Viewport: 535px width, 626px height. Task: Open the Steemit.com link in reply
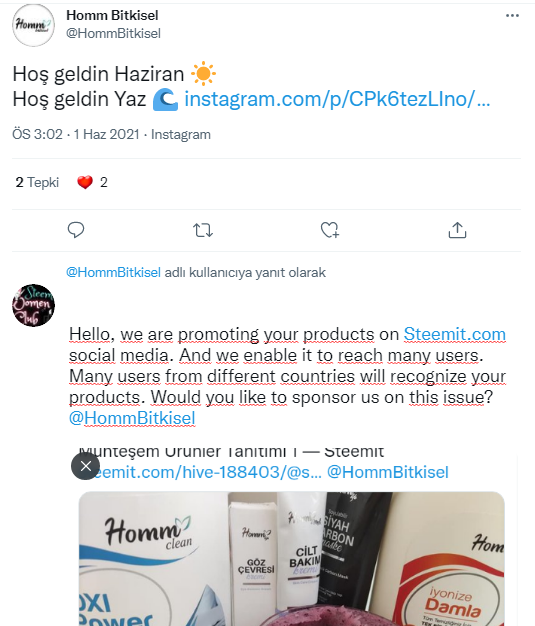tap(454, 334)
